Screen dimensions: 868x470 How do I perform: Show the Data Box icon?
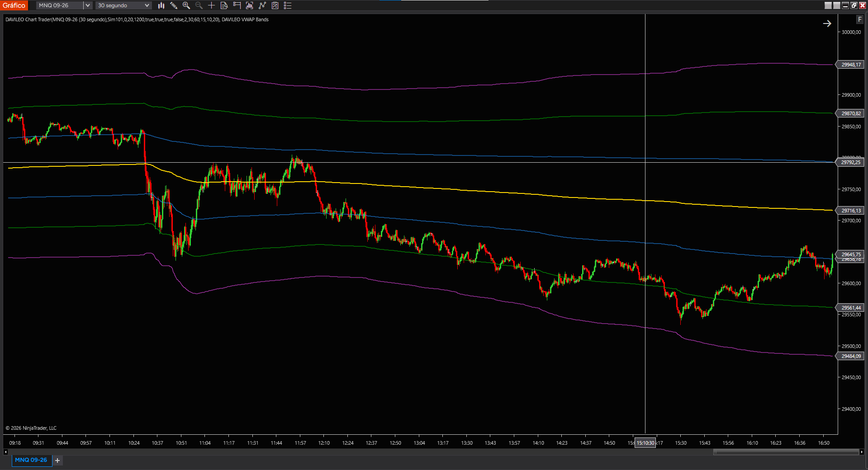tap(224, 5)
